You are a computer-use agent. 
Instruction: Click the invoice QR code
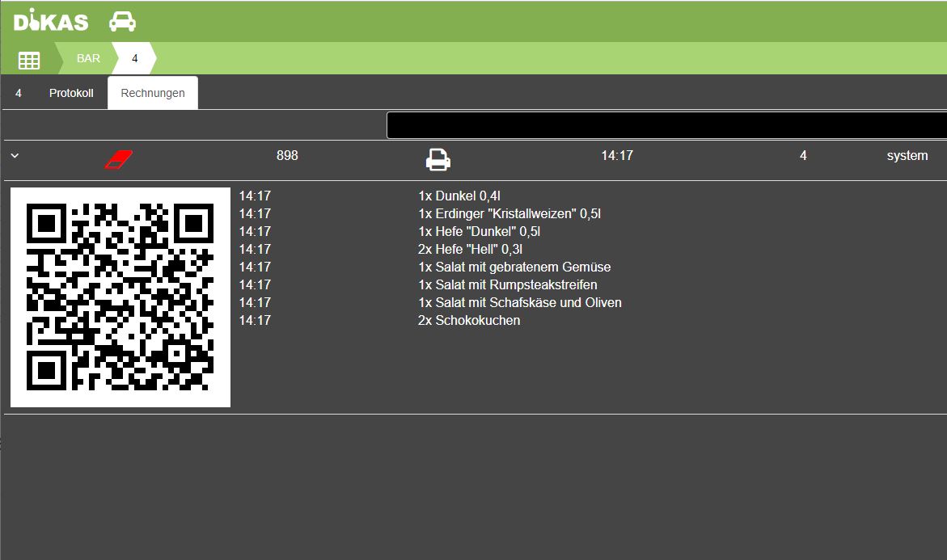coord(120,297)
